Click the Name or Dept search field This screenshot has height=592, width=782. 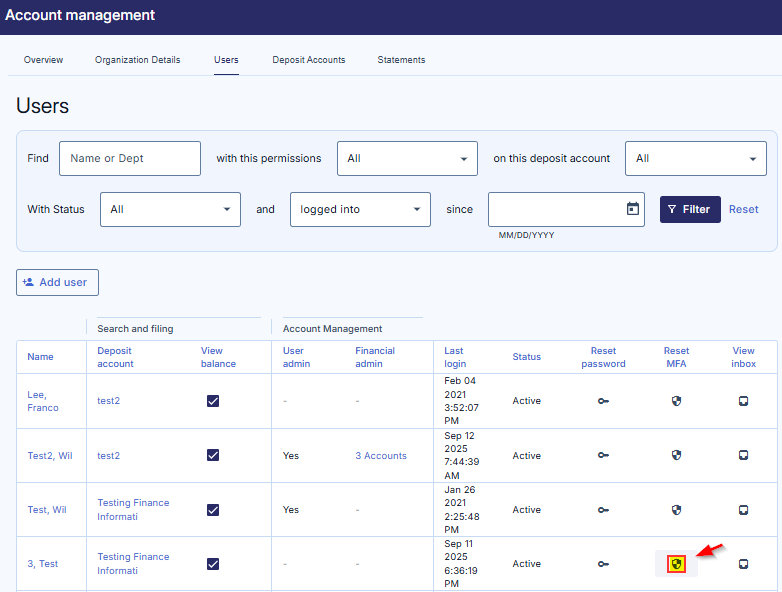[x=130, y=158]
